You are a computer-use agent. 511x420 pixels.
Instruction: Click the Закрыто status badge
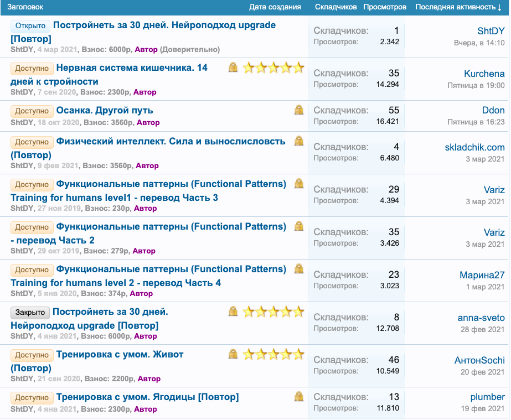(x=30, y=312)
